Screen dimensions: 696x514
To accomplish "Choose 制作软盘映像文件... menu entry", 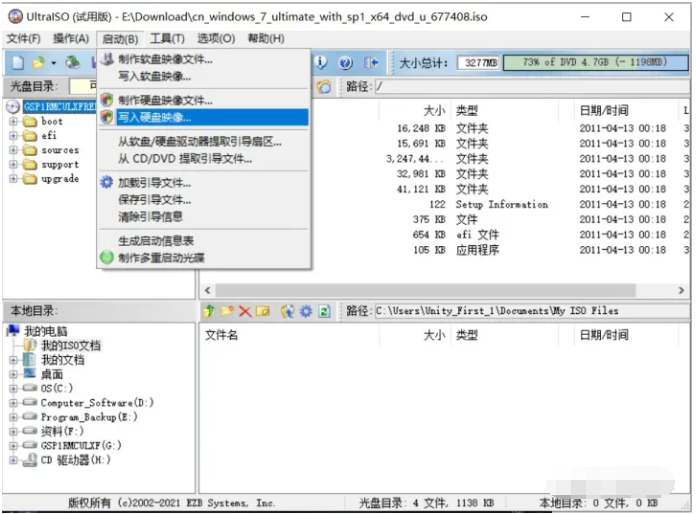I will point(204,59).
